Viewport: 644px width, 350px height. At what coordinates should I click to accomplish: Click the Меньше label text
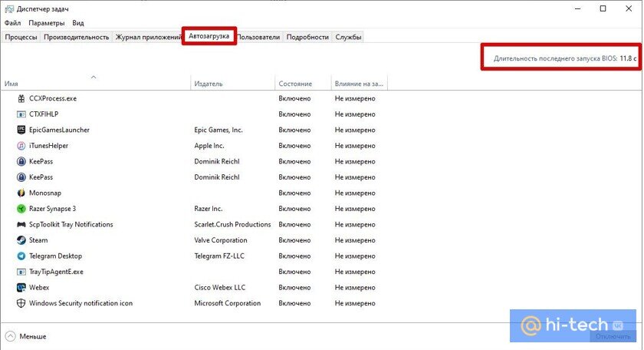point(33,336)
